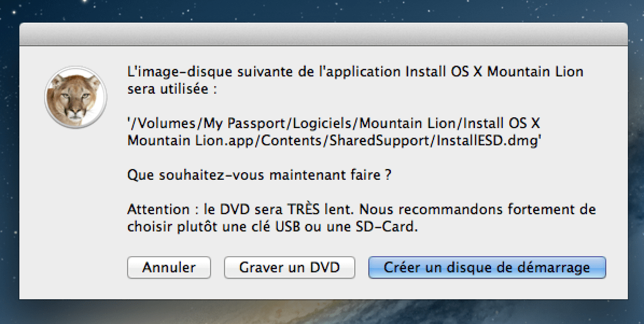Click the "choisir plutôt une clé USB" line
Viewport: 644px width, 324px height.
point(272,227)
